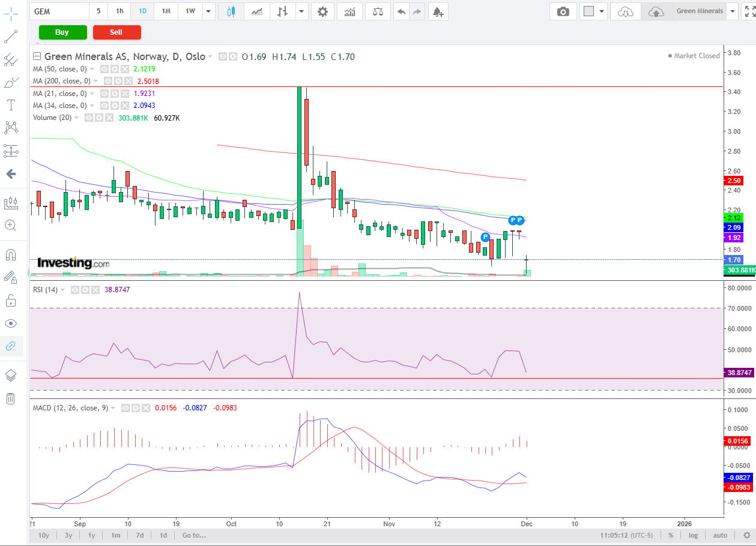Activate the magnet mode tool
This screenshot has width=756, height=546.
pyautogui.click(x=11, y=254)
